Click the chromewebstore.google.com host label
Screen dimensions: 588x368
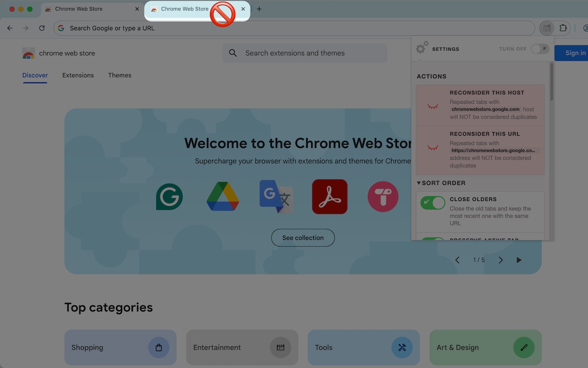click(x=486, y=109)
